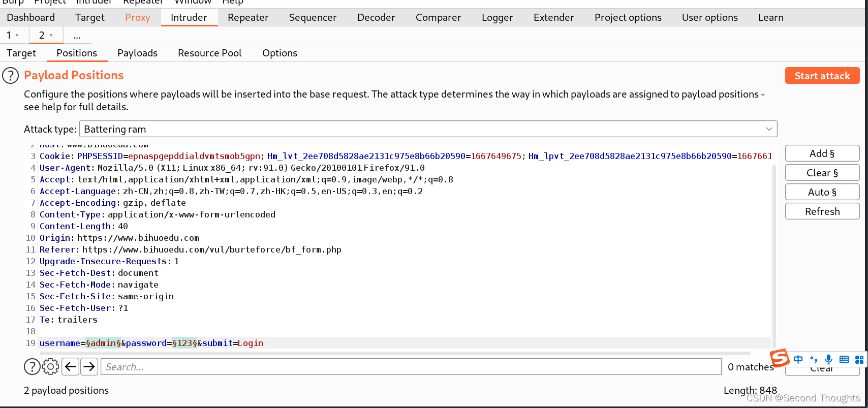Screen dimensions: 868x408
Task: Click the Sec-Fetch-Mode: navigate line
Action: tap(99, 285)
